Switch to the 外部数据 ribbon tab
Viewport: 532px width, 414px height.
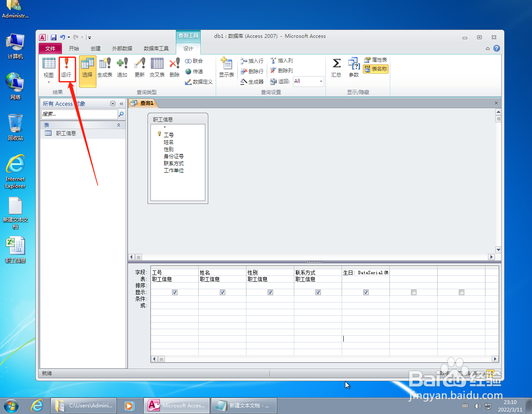(x=122, y=49)
